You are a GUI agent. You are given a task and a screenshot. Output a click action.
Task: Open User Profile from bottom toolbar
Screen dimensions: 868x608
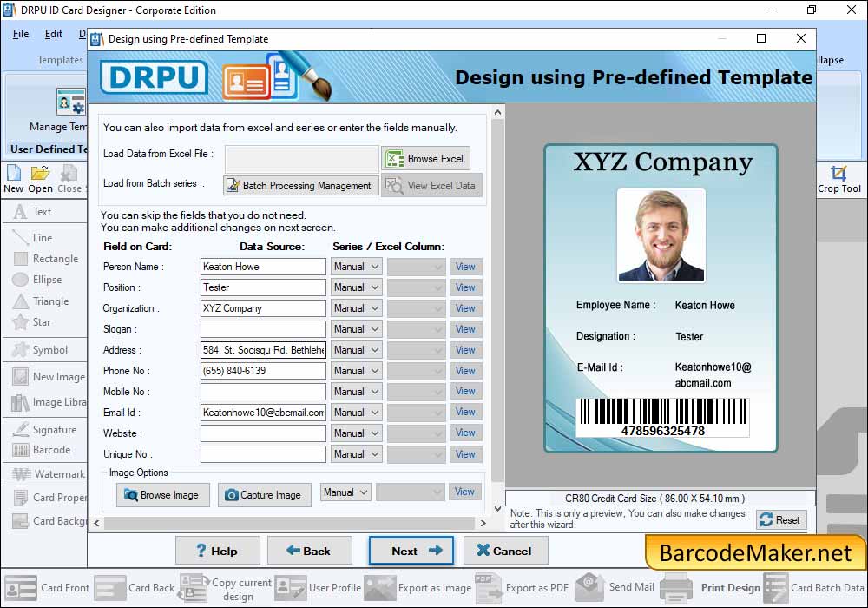318,587
